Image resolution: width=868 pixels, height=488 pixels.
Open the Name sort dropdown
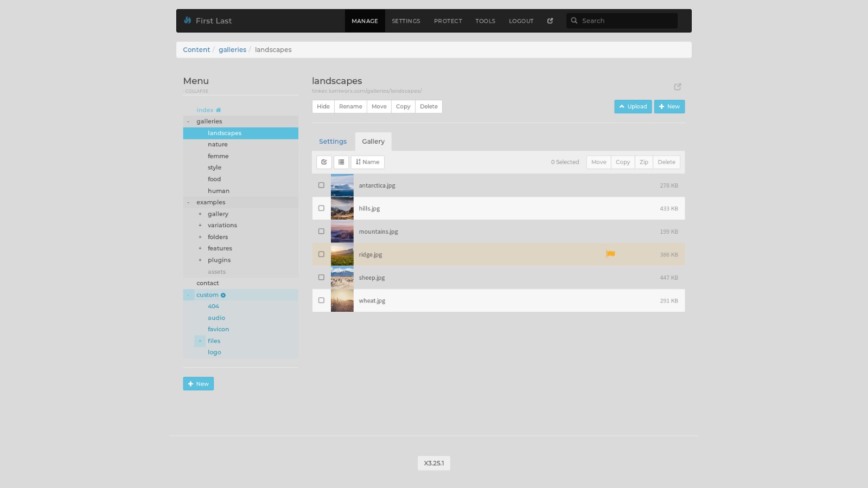point(368,162)
